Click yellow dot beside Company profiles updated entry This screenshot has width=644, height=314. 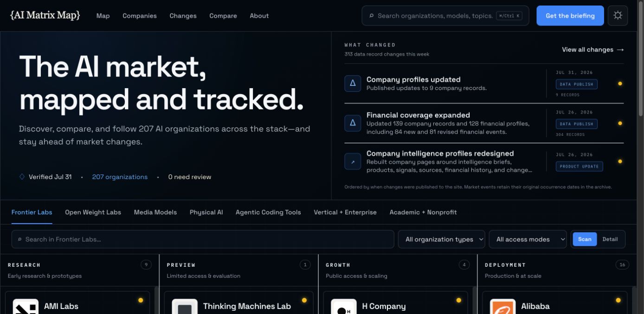pos(620,83)
